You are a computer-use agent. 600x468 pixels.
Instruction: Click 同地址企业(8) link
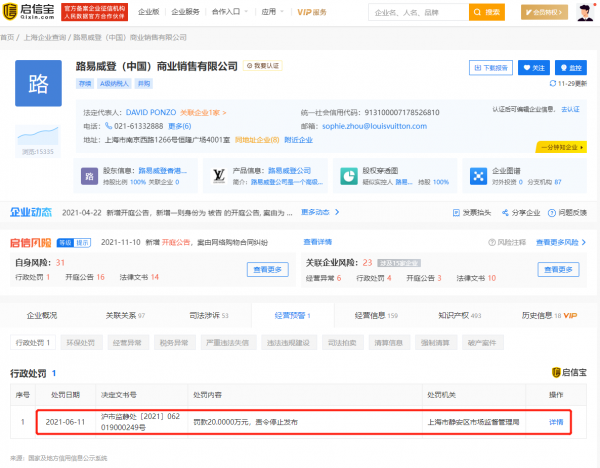click(x=257, y=140)
